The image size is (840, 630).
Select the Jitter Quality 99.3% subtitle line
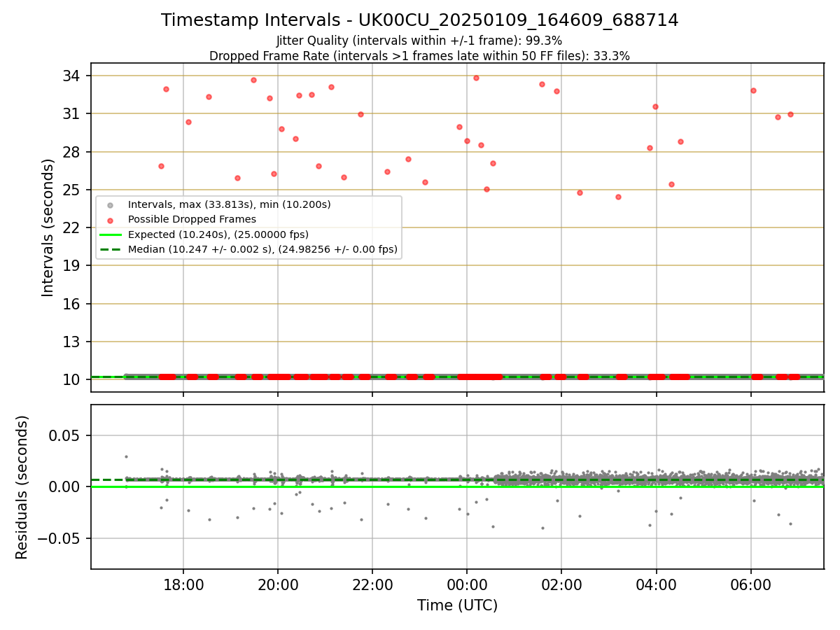click(x=419, y=41)
